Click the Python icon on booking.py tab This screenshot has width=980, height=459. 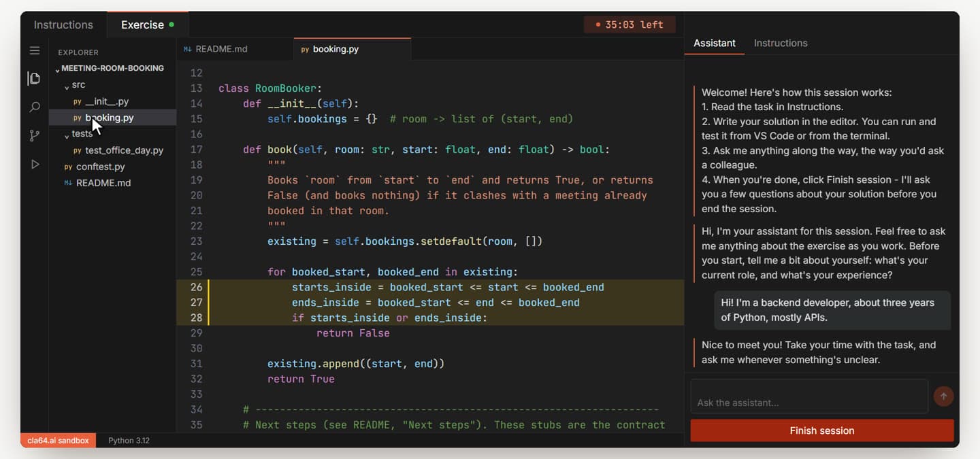coord(305,50)
